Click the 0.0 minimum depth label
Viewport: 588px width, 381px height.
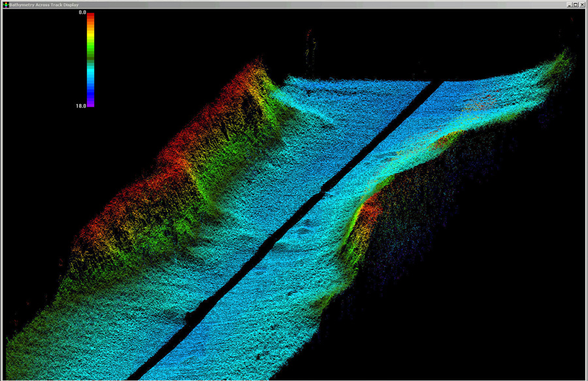coord(81,13)
